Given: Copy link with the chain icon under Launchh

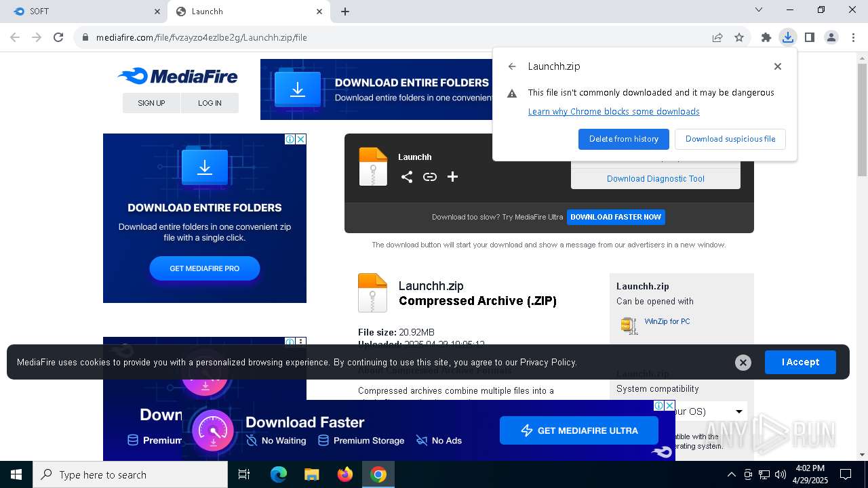Looking at the screenshot, I should pos(430,177).
